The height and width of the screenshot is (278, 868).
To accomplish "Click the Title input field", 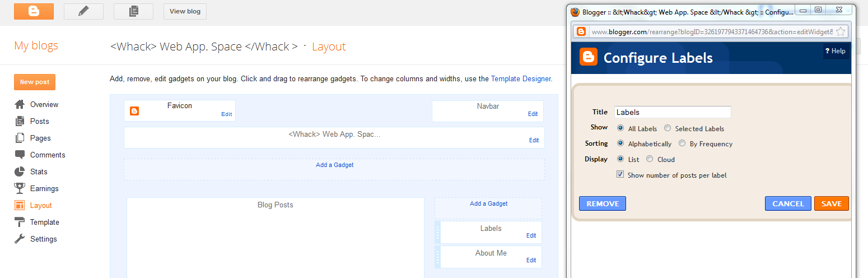I will (673, 112).
